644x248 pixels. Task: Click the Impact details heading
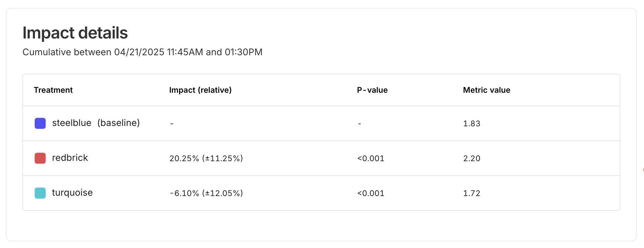click(x=75, y=33)
